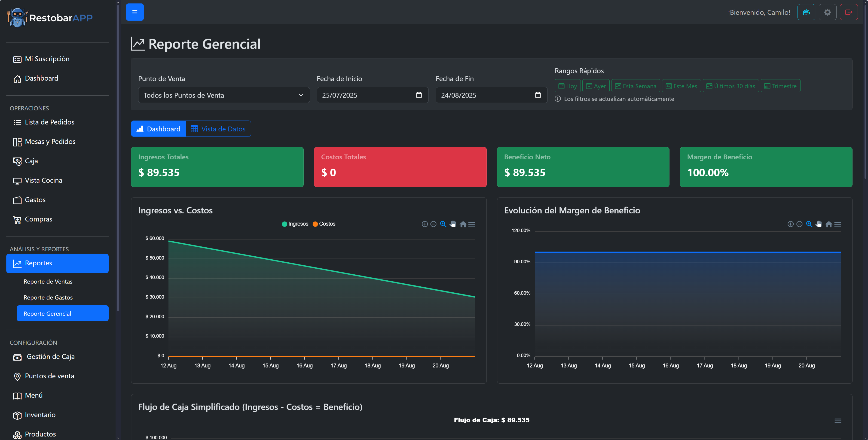Zoom out on the Evolución del Margen chart
The width and height of the screenshot is (868, 440).
click(x=799, y=224)
